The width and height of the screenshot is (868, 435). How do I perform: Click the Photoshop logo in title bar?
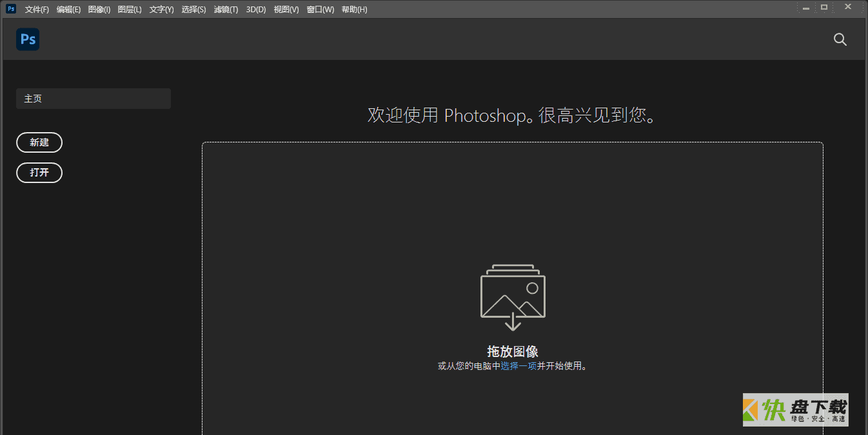coord(11,9)
